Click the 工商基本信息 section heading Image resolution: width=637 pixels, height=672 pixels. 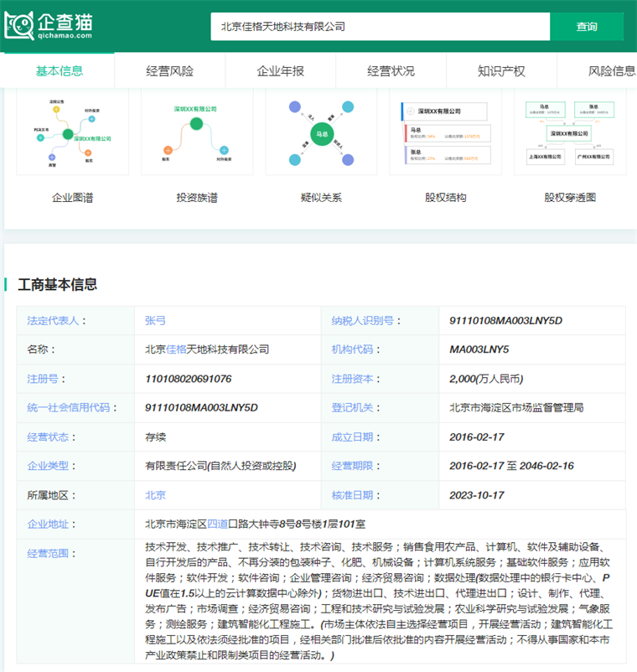[x=58, y=285]
